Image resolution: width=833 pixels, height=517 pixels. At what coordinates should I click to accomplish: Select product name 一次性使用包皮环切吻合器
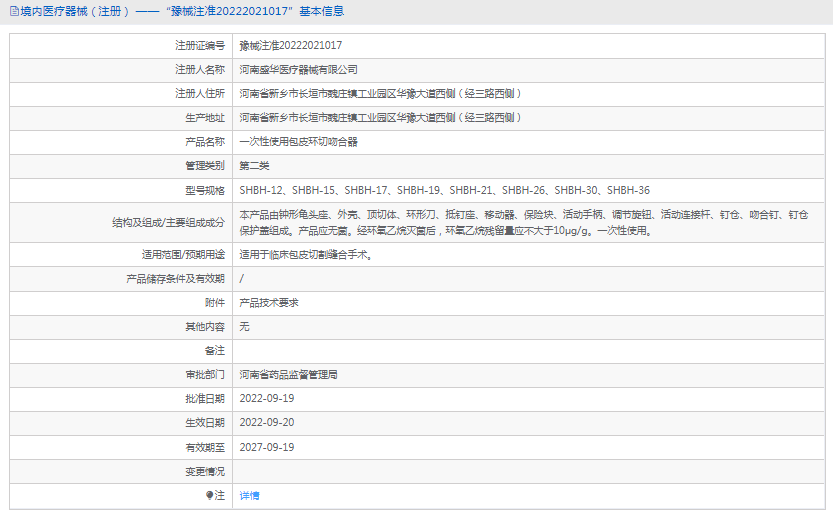299,142
